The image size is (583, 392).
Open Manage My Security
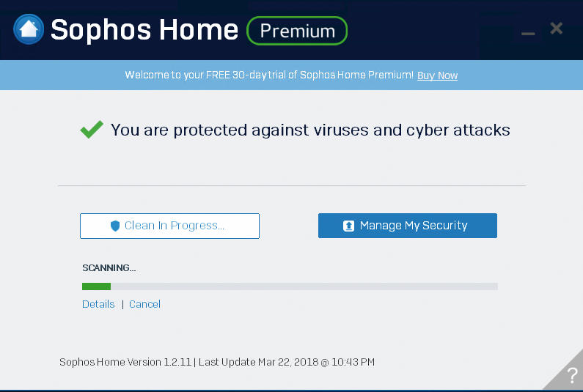(x=408, y=226)
